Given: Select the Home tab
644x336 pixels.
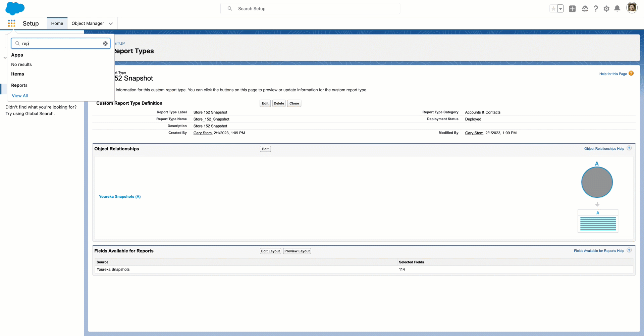Looking at the screenshot, I should [x=57, y=23].
